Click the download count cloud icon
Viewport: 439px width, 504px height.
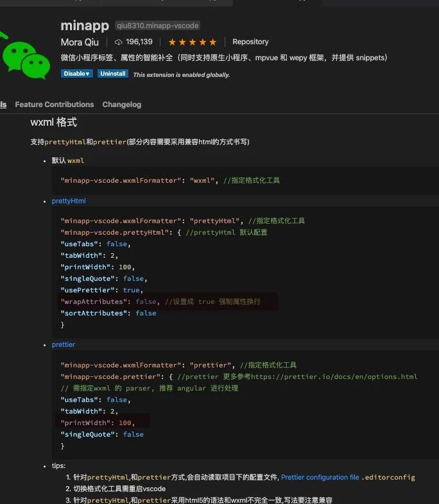118,42
